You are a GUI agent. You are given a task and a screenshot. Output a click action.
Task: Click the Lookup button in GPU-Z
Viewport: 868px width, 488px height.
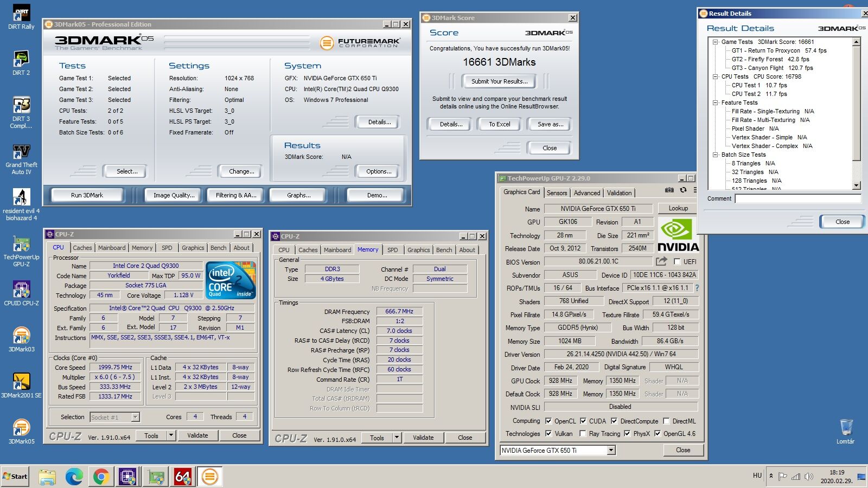point(678,208)
